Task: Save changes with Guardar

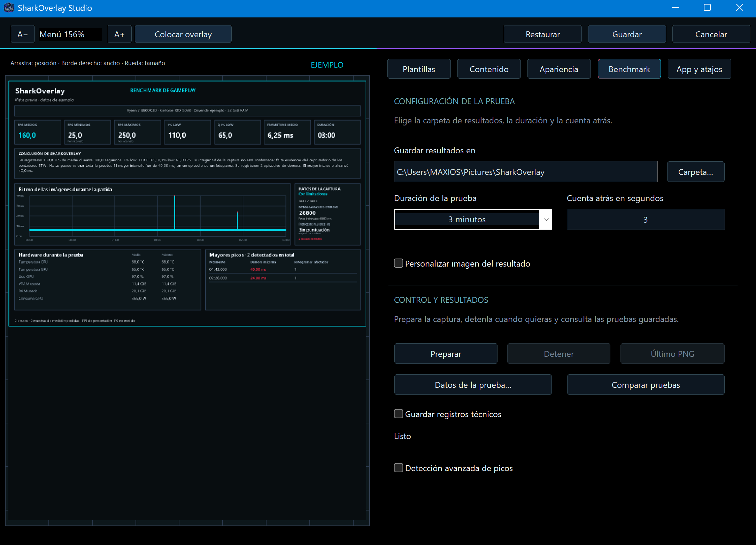Action: click(x=627, y=34)
